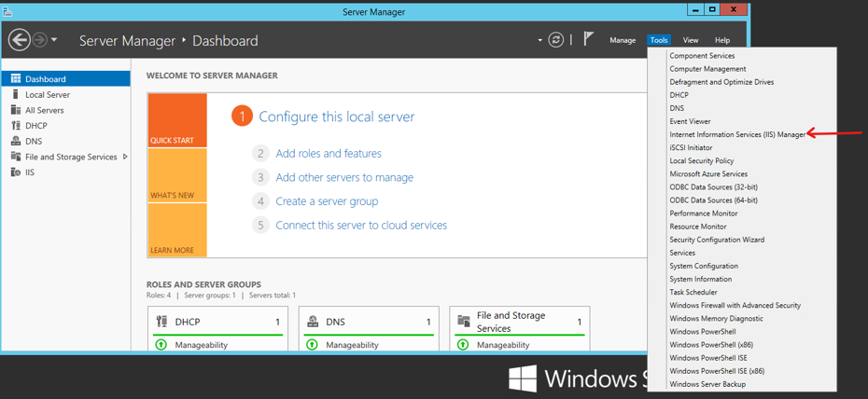This screenshot has height=399, width=868.
Task: Click the refresh icon in header
Action: point(555,40)
